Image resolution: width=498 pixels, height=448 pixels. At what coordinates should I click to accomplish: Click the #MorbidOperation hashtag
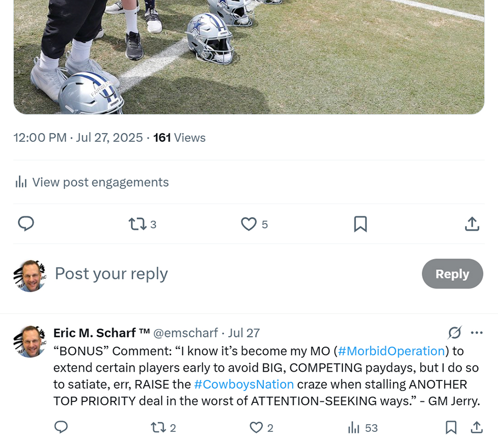pyautogui.click(x=391, y=351)
